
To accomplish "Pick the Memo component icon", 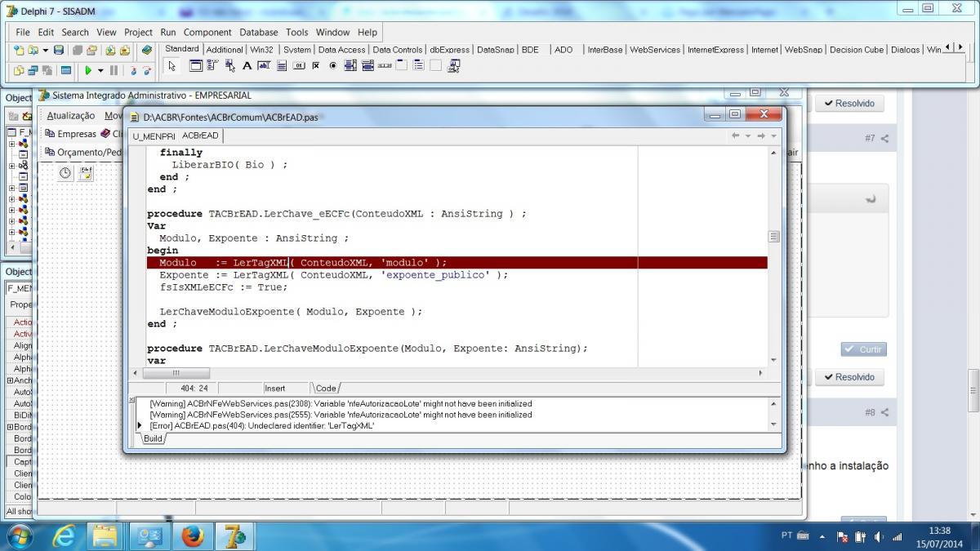I will [282, 65].
